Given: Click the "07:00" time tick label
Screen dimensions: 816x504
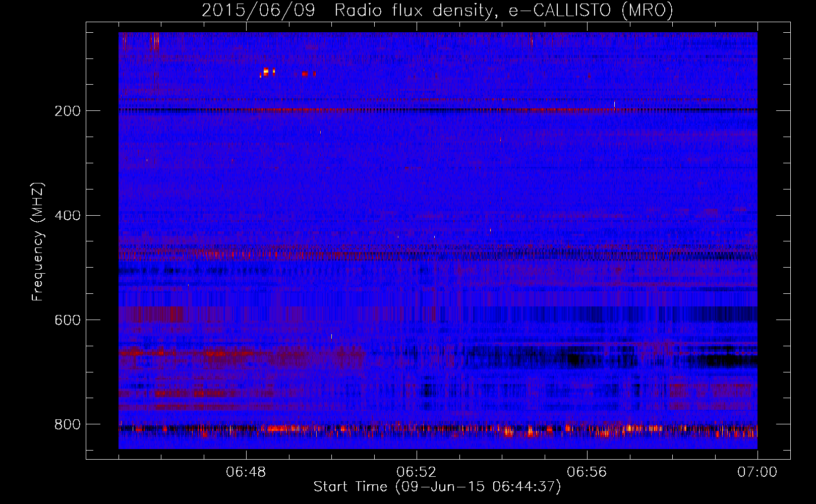Looking at the screenshot, I should pos(757,472).
